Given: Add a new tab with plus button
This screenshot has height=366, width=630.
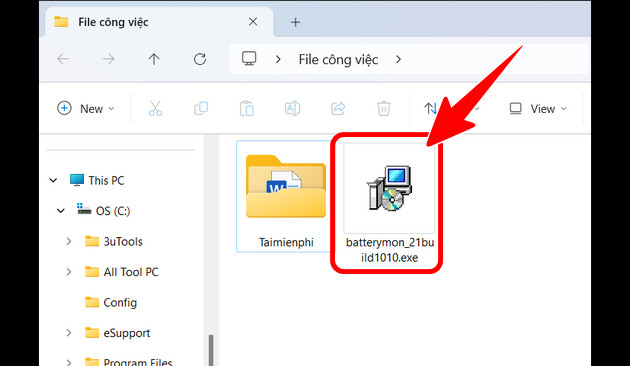Looking at the screenshot, I should [295, 22].
